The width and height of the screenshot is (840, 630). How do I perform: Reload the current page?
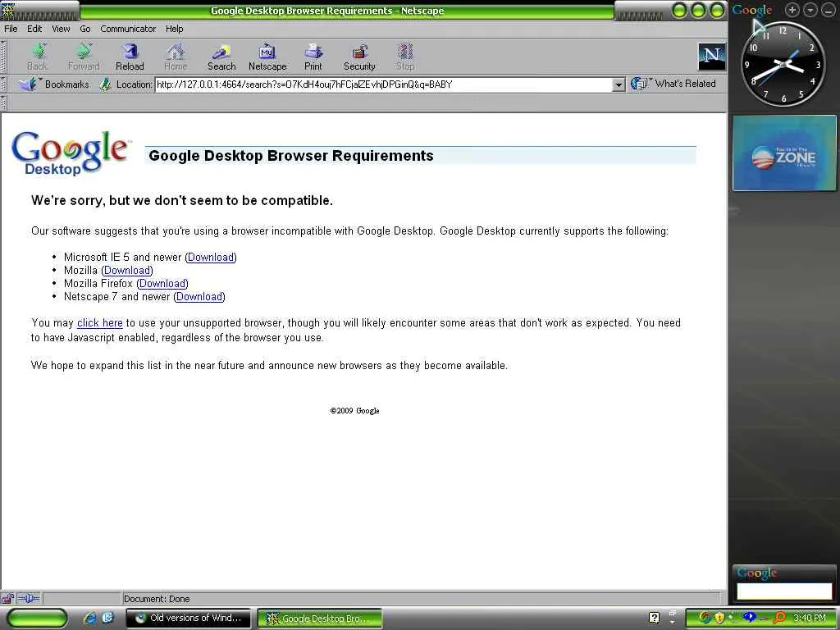click(x=130, y=57)
